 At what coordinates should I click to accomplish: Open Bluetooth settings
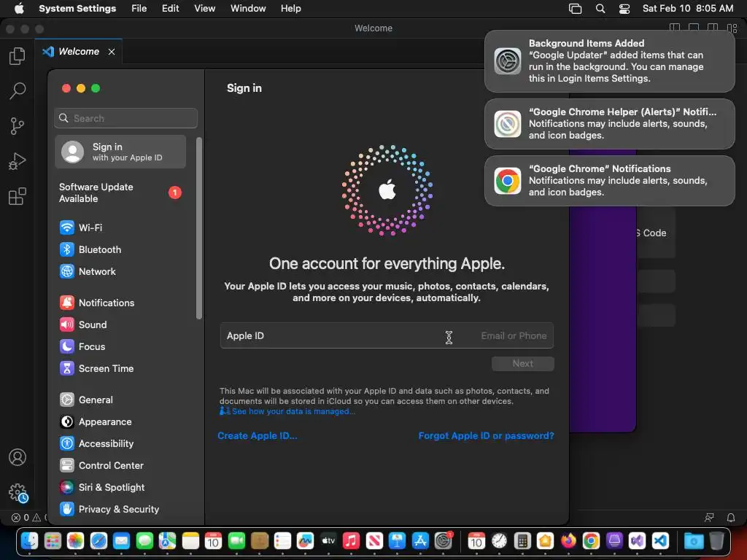coord(120,249)
